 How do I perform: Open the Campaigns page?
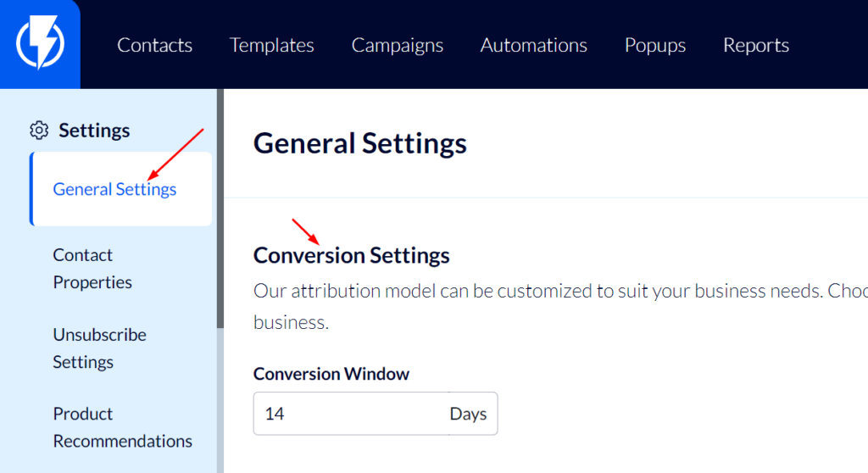point(397,45)
